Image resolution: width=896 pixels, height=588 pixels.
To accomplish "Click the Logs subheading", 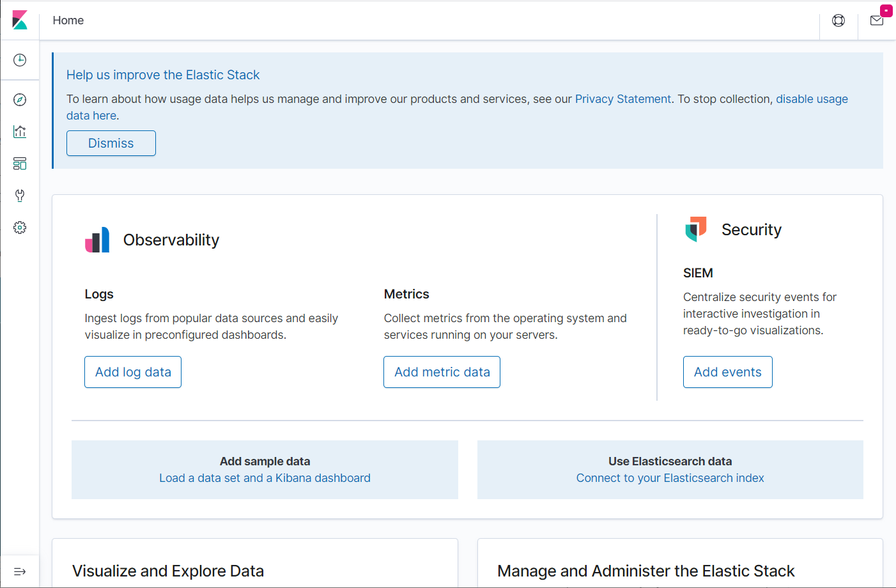I will coord(99,294).
